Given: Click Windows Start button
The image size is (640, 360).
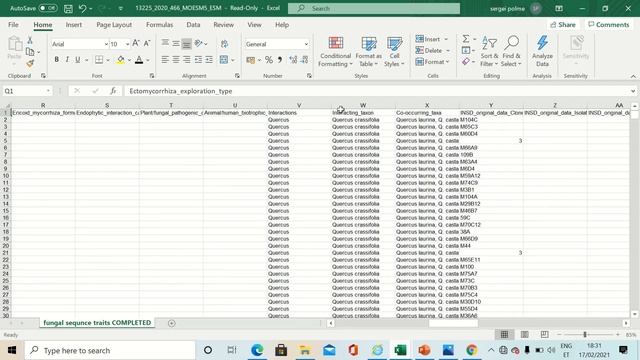Looking at the screenshot, I should (11, 350).
